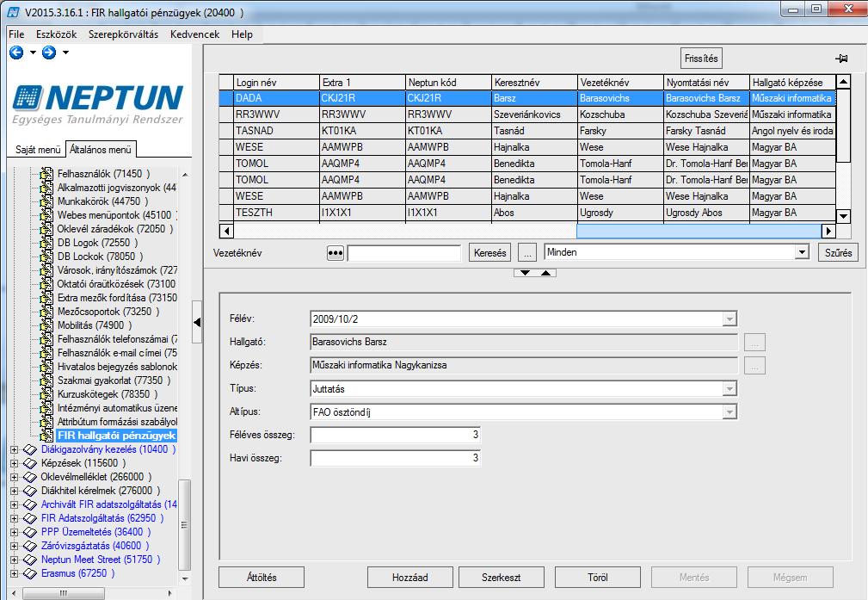Click the table's horizontal scrollbar right arrow

point(828,231)
